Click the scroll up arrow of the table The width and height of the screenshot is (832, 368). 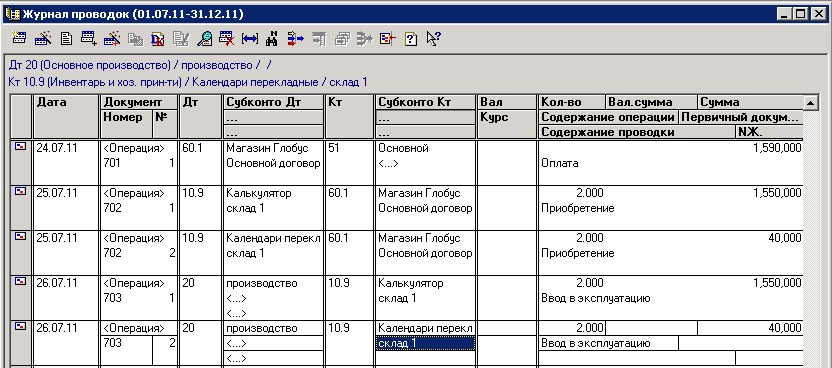click(810, 102)
